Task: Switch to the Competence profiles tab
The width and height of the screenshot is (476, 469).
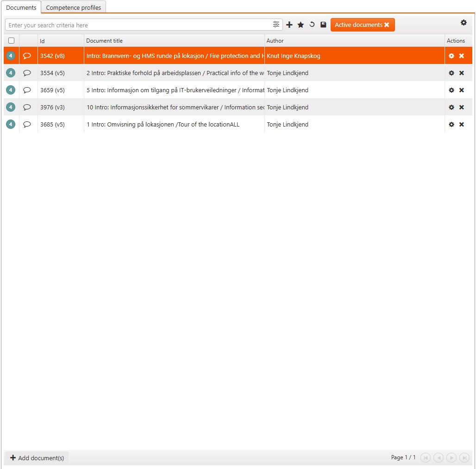Action: [73, 7]
